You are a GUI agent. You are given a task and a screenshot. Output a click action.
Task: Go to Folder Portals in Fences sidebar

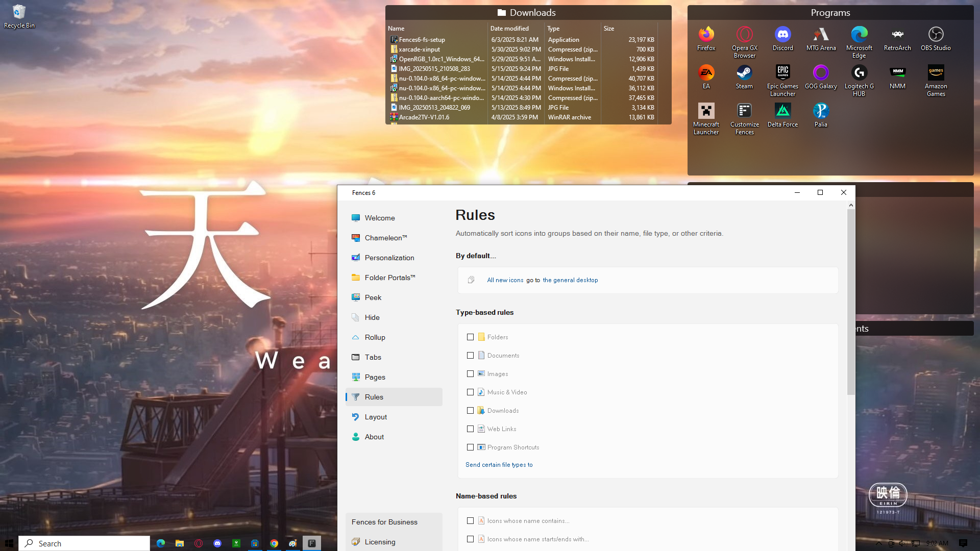pos(394,278)
